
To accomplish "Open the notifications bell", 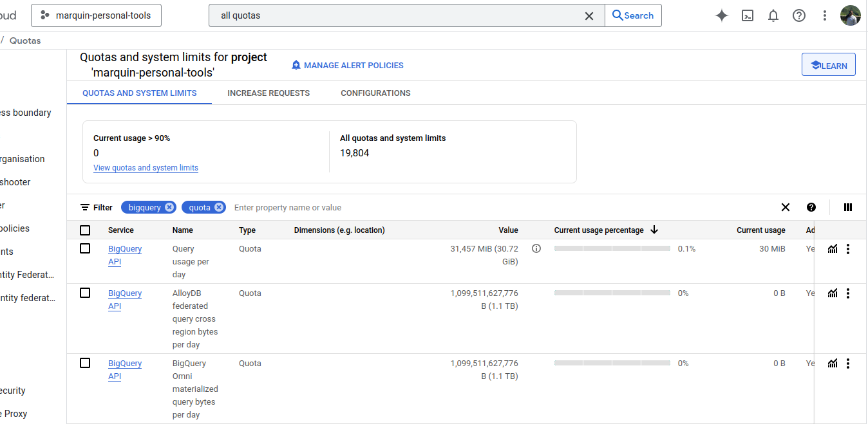I will [x=773, y=16].
